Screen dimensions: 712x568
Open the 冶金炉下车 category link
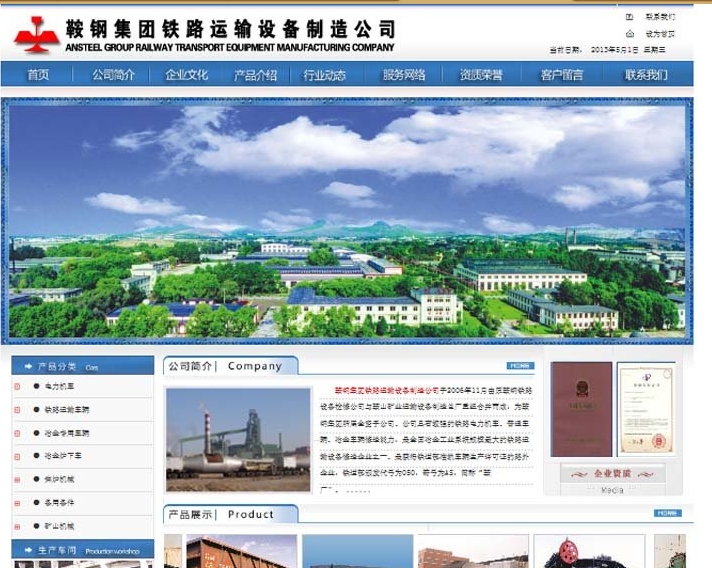pyautogui.click(x=63, y=455)
